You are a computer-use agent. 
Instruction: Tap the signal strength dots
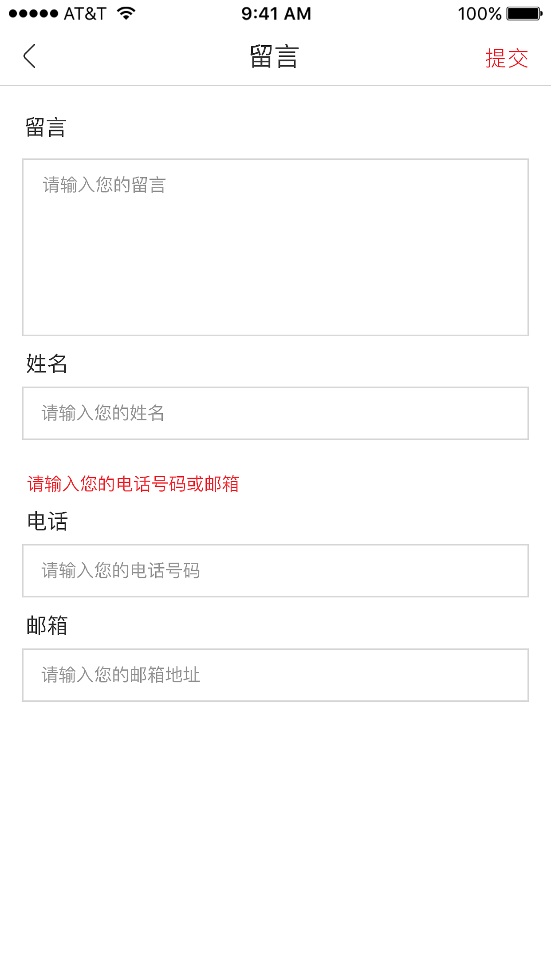coord(33,14)
